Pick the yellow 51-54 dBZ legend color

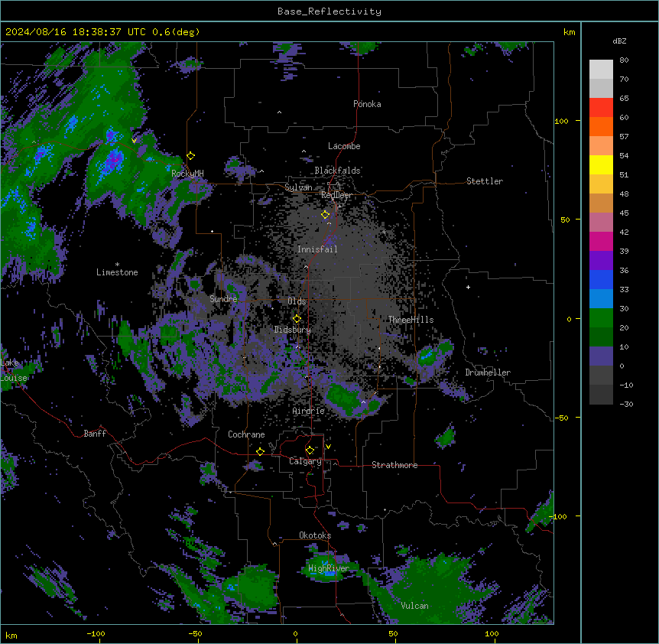601,165
